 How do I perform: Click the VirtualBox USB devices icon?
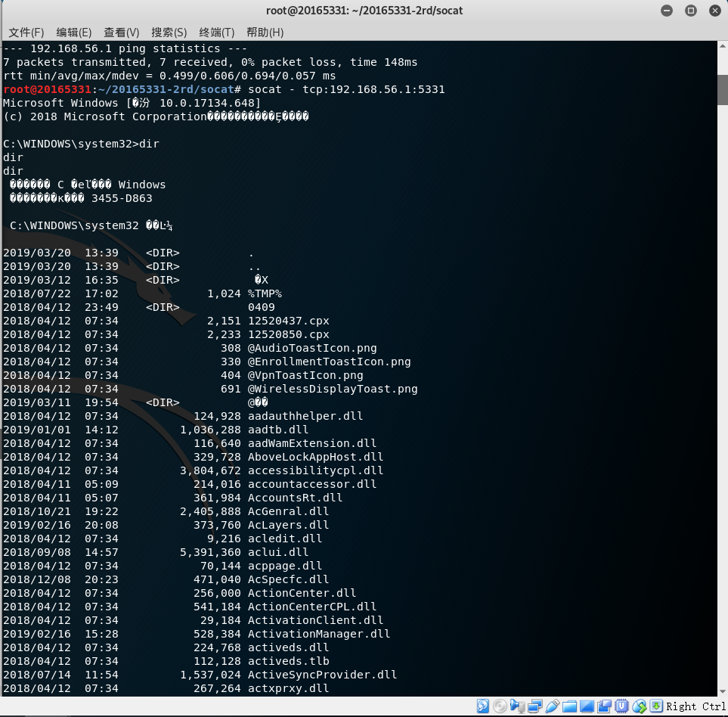point(552,706)
